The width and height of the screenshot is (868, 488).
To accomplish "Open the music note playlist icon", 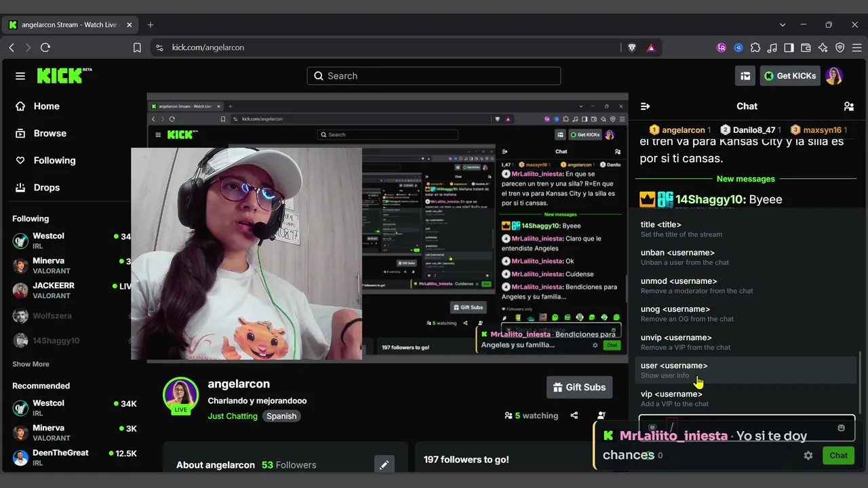I will [x=772, y=47].
